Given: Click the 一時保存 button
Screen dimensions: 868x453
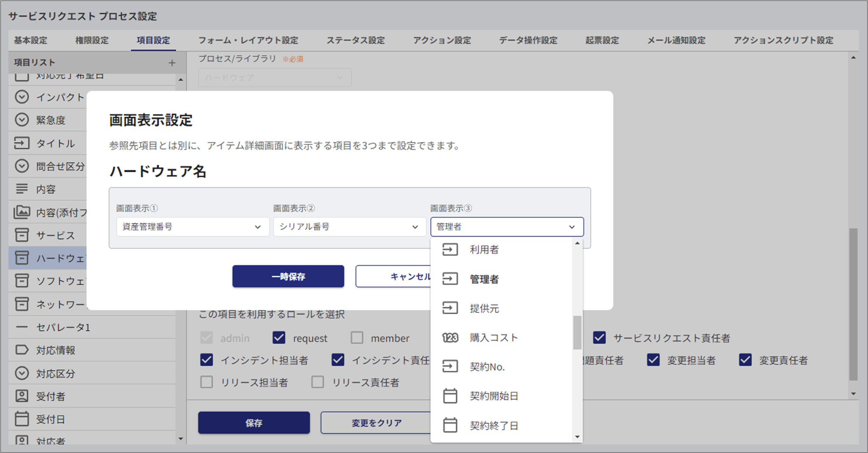Looking at the screenshot, I should [x=288, y=276].
